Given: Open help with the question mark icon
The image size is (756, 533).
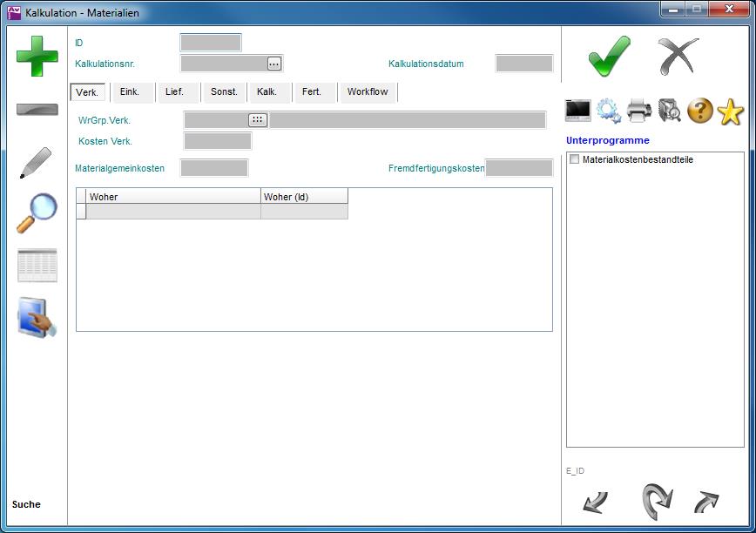Looking at the screenshot, I should point(700,111).
